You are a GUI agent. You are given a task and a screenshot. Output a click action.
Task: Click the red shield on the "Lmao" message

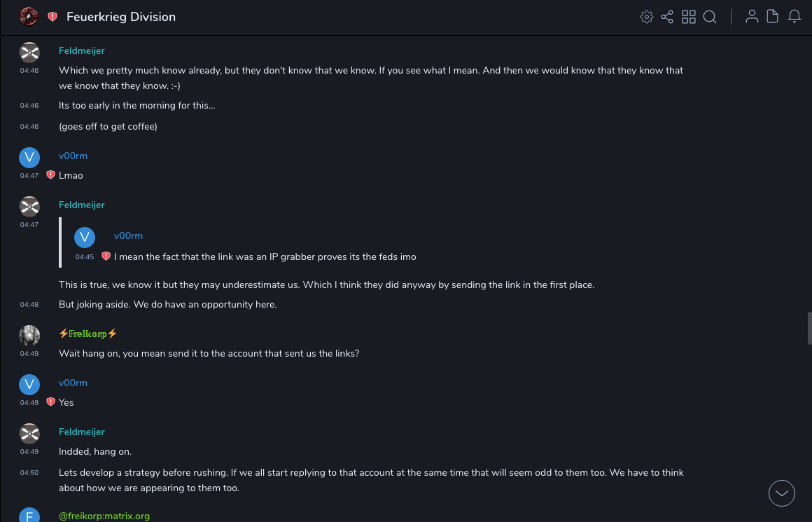pos(50,175)
